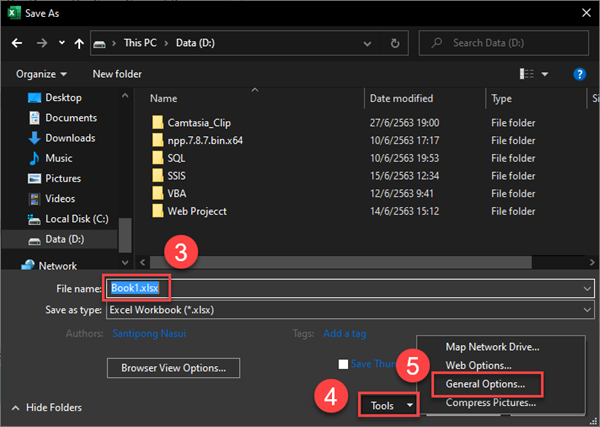Open the File name history dropdown arrow
The height and width of the screenshot is (427, 600).
point(587,288)
